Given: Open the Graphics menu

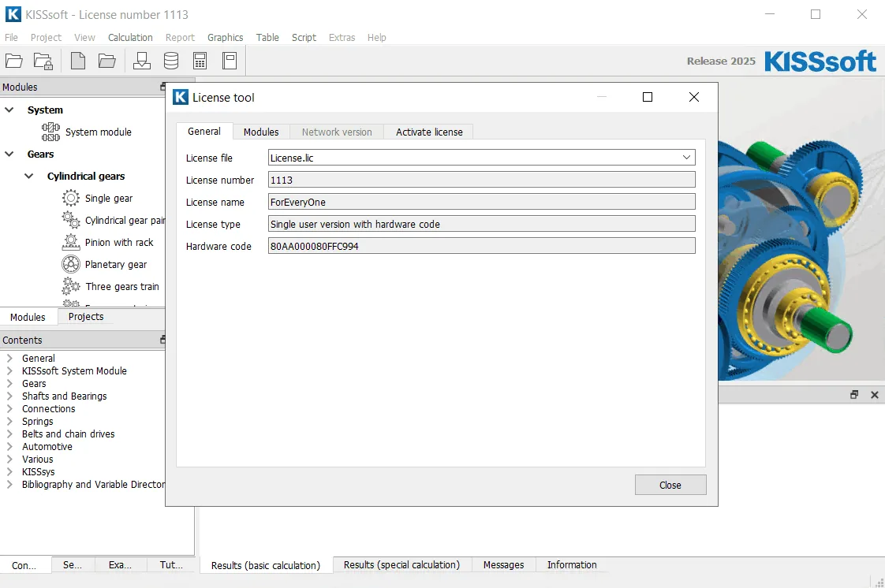Looking at the screenshot, I should [x=226, y=37].
